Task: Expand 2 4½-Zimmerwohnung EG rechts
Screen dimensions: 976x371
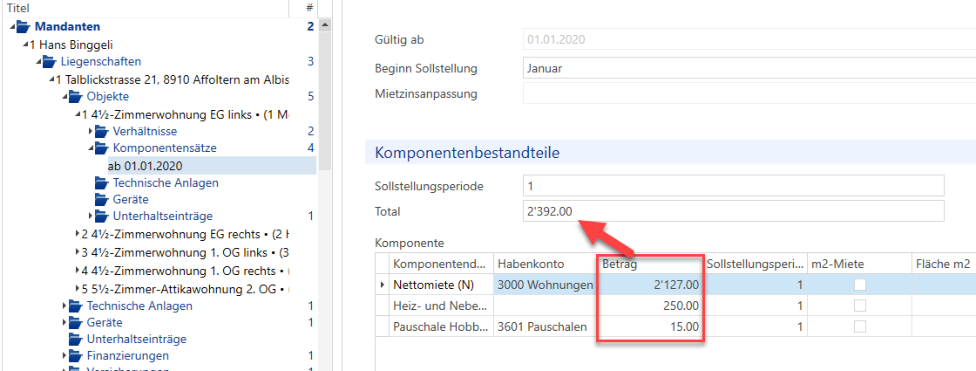Action: pyautogui.click(x=77, y=234)
